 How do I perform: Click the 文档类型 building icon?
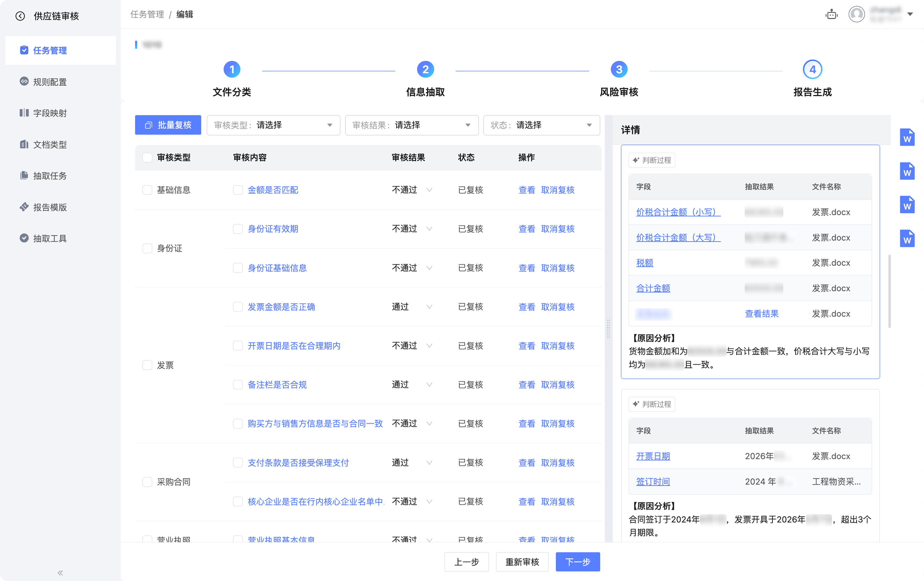pyautogui.click(x=24, y=144)
